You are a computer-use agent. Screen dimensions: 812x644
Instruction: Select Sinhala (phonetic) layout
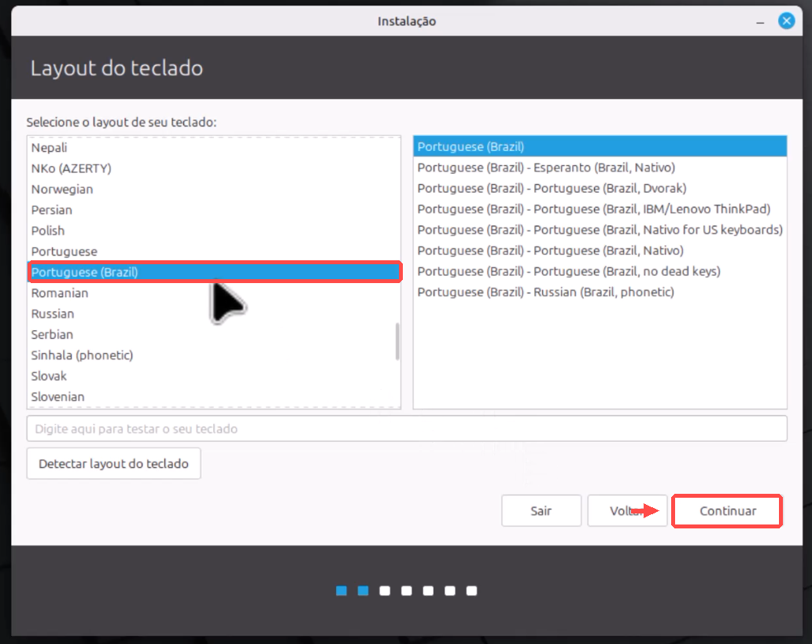tap(214, 355)
